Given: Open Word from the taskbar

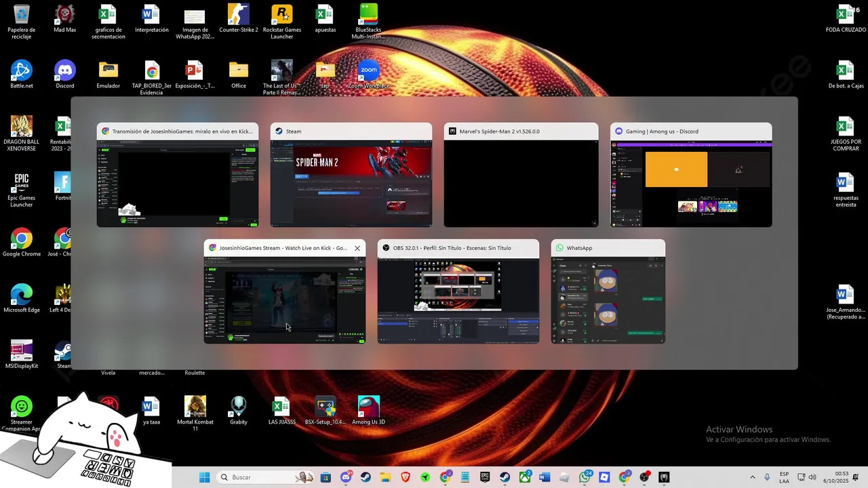Looking at the screenshot, I should point(545,477).
